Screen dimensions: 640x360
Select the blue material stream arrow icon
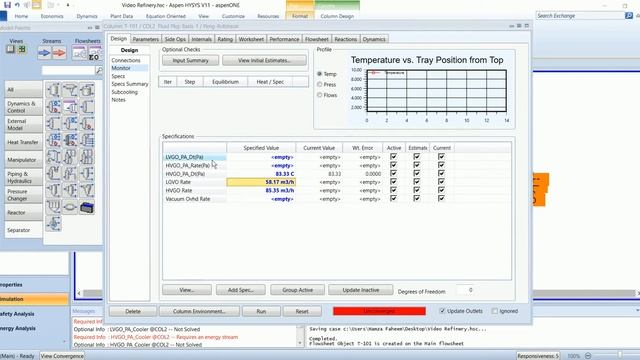(x=44, y=53)
